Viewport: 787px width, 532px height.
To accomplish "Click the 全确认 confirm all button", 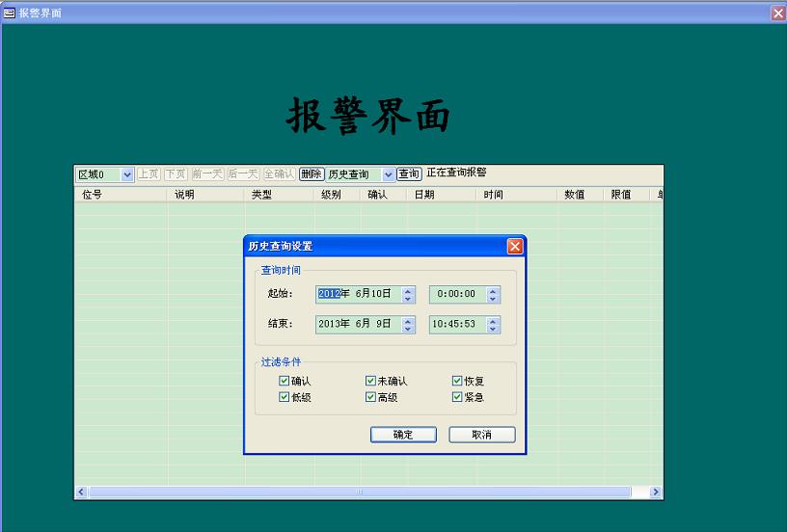I will [x=279, y=174].
